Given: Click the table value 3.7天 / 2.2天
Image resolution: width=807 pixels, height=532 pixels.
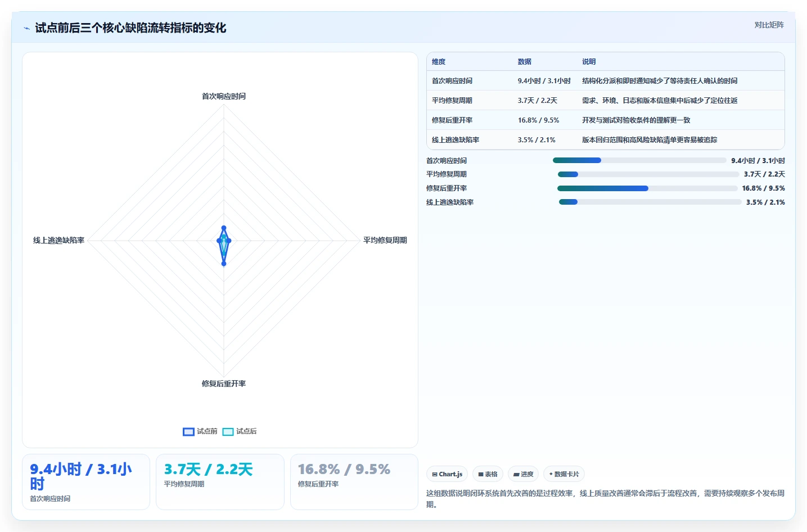Looking at the screenshot, I should pos(538,101).
